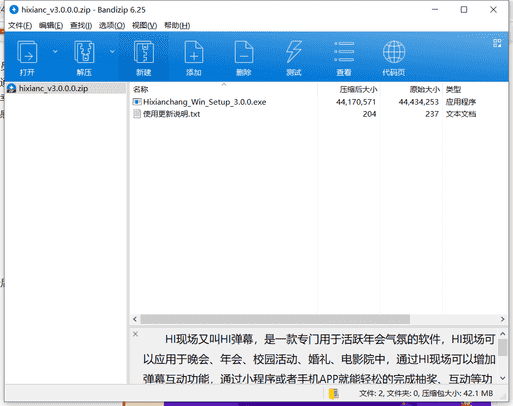Sort by compressed size (压缩后大小) column

coord(358,89)
